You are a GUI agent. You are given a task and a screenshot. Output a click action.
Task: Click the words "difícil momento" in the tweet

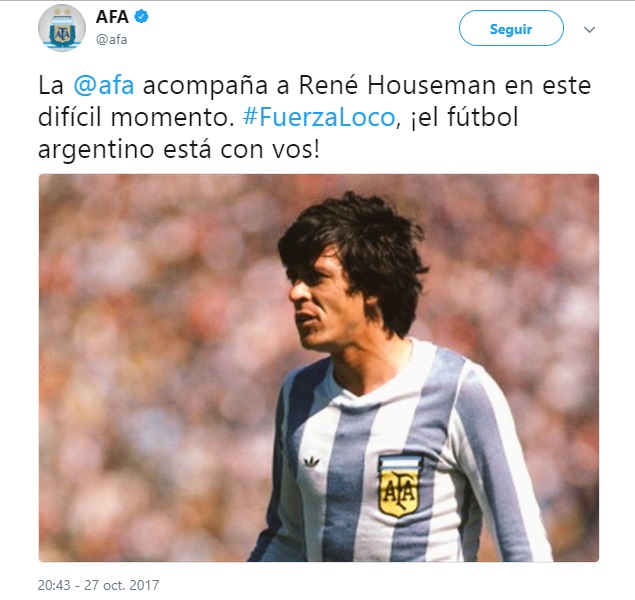(136, 117)
